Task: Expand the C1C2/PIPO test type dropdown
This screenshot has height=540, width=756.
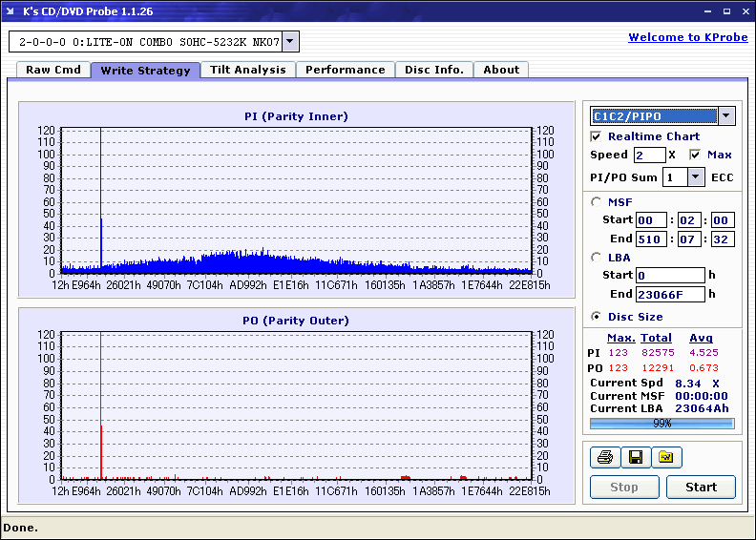Action: coord(725,116)
